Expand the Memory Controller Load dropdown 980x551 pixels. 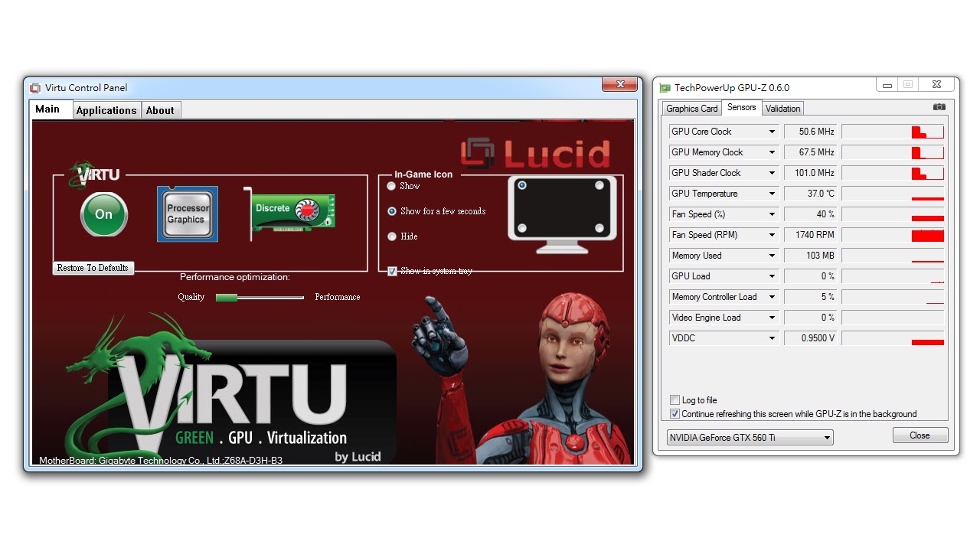click(772, 297)
